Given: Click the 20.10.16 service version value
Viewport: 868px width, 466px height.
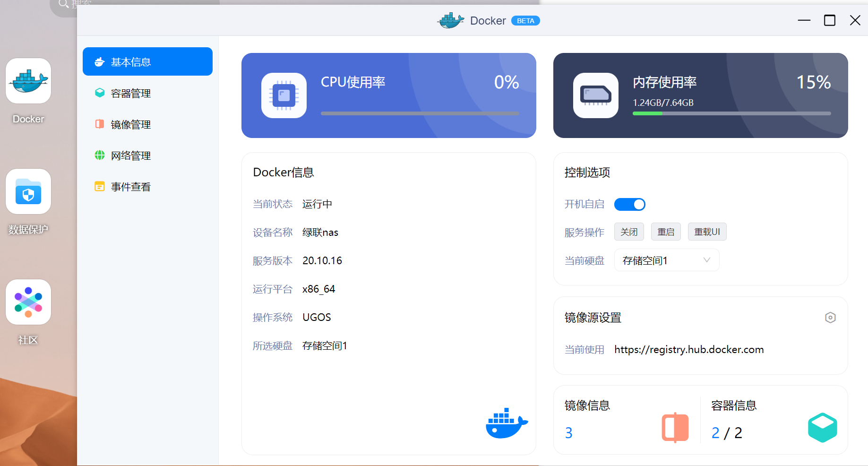Looking at the screenshot, I should pos(322,260).
